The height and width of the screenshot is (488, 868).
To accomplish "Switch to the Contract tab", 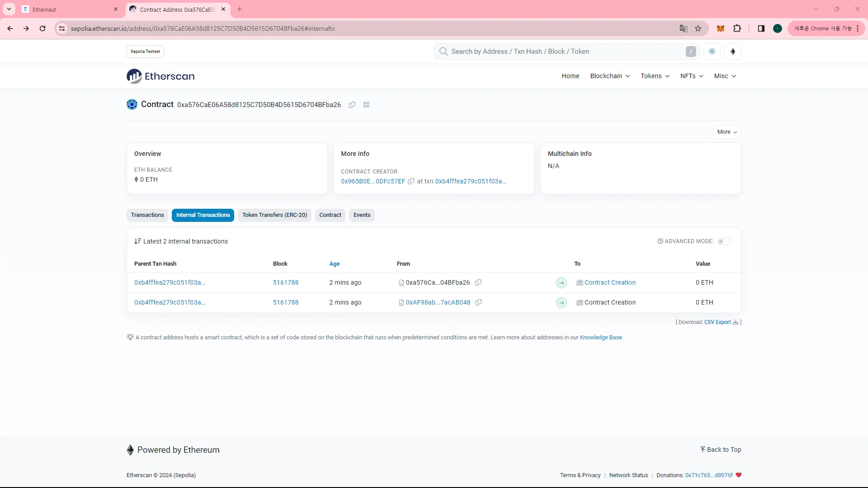I will click(330, 215).
